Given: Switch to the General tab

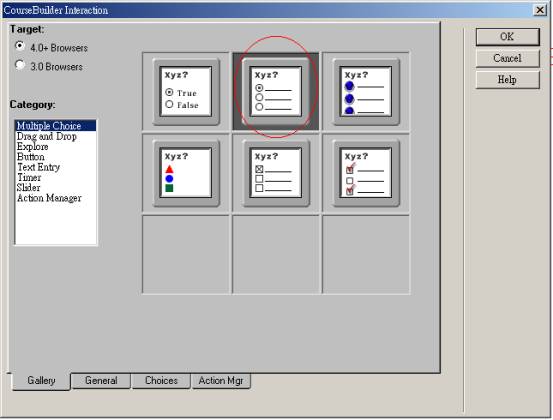Looking at the screenshot, I should point(101,381).
